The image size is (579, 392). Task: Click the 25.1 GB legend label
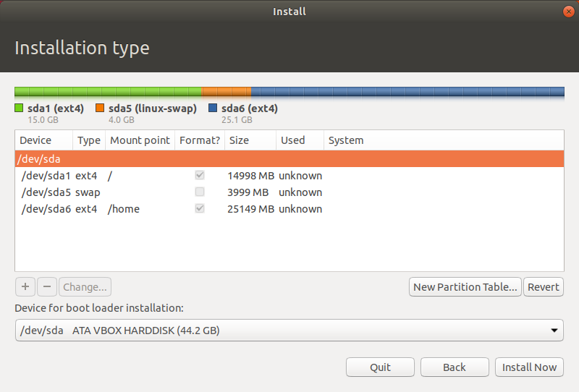pos(237,120)
